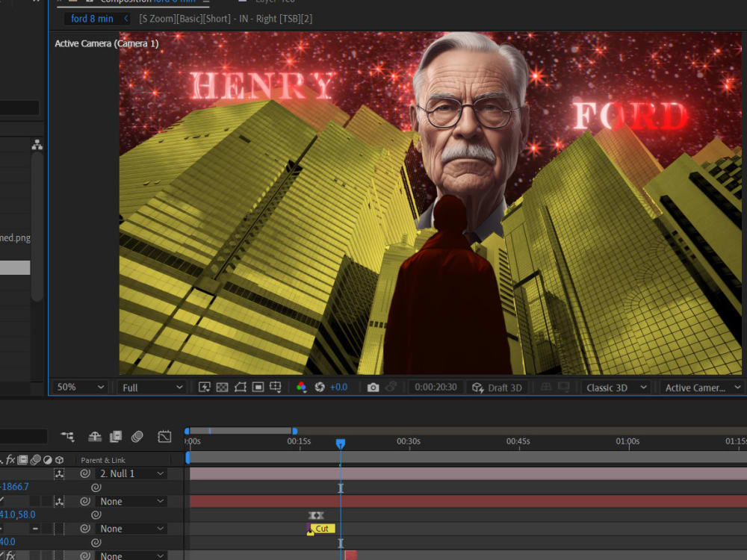
Task: Toggle the transparency grid
Action: coord(223,387)
